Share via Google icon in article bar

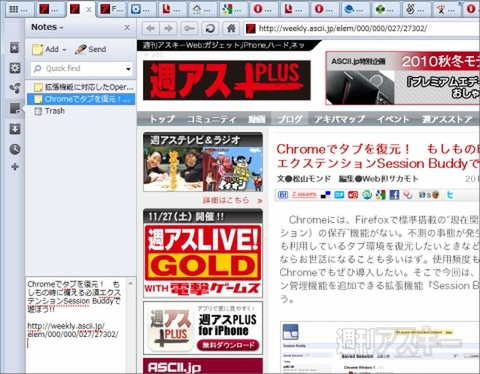pyautogui.click(x=381, y=195)
